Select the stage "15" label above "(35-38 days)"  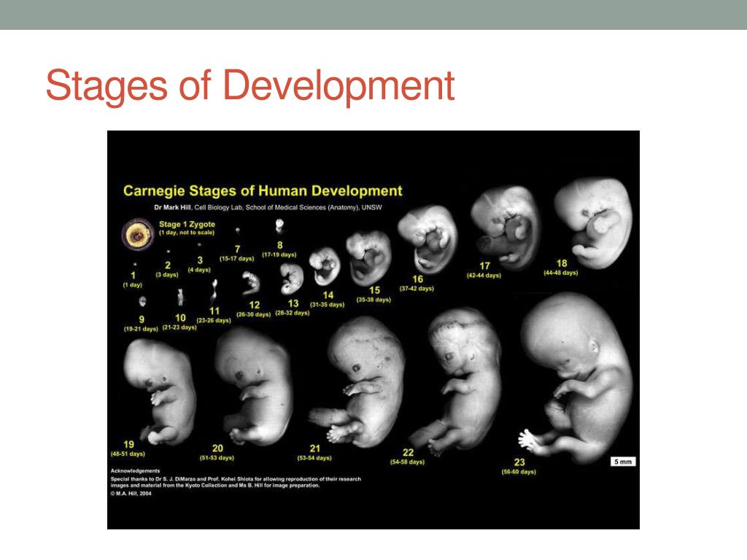pyautogui.click(x=374, y=290)
